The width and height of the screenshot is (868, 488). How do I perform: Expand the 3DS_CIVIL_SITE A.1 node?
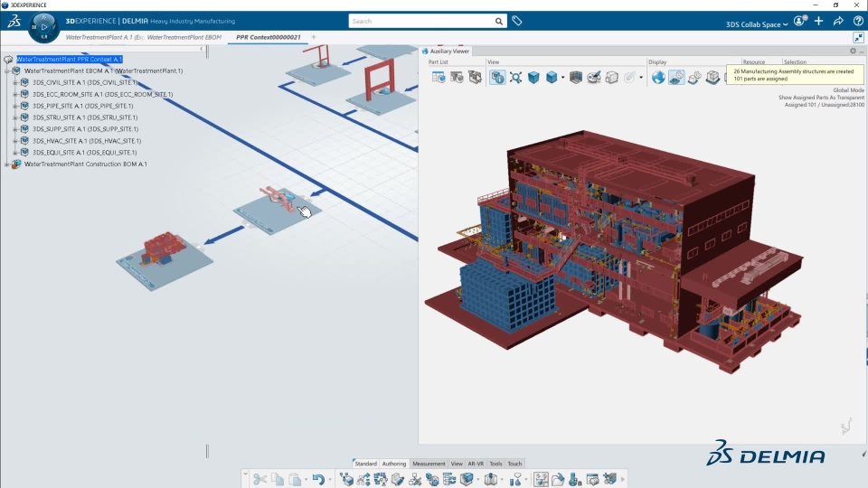coord(15,82)
